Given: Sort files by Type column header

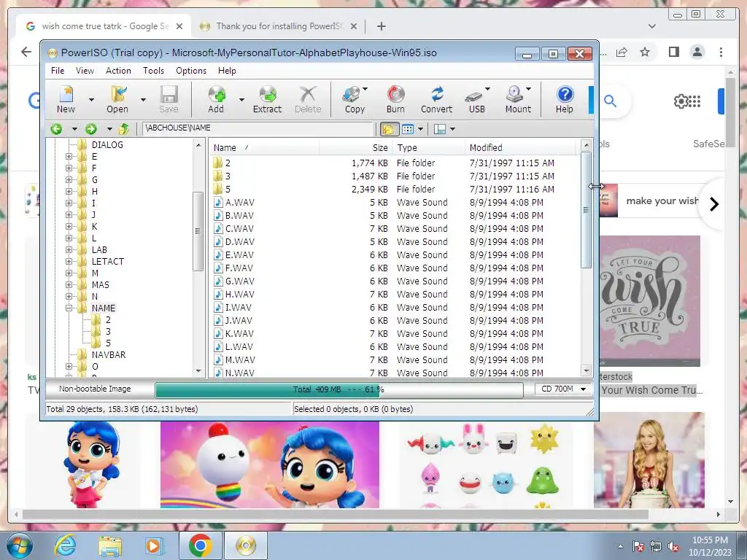Looking at the screenshot, I should coord(429,147).
